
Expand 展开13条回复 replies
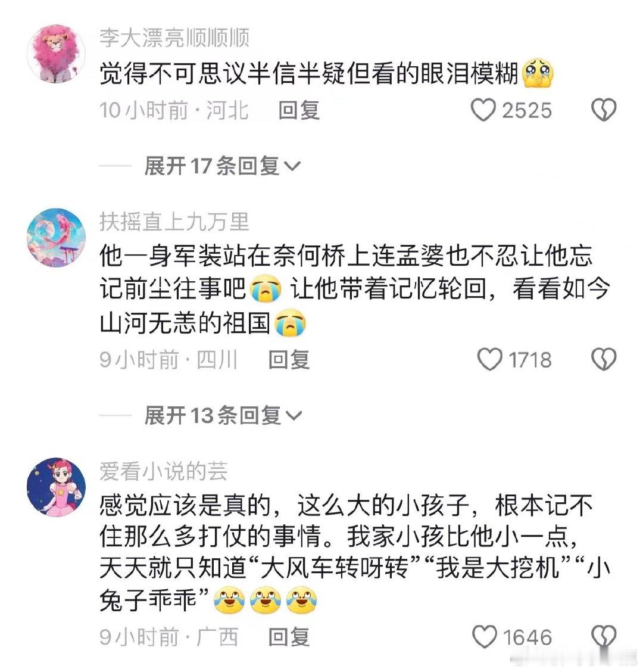click(223, 415)
